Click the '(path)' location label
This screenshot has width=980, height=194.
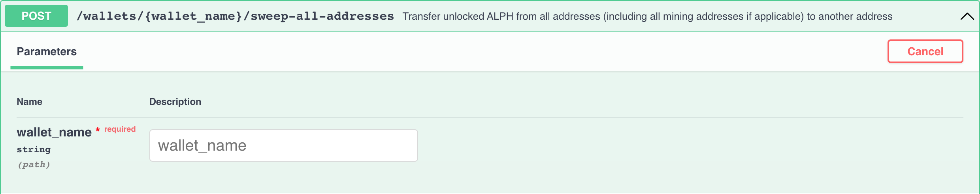(34, 164)
